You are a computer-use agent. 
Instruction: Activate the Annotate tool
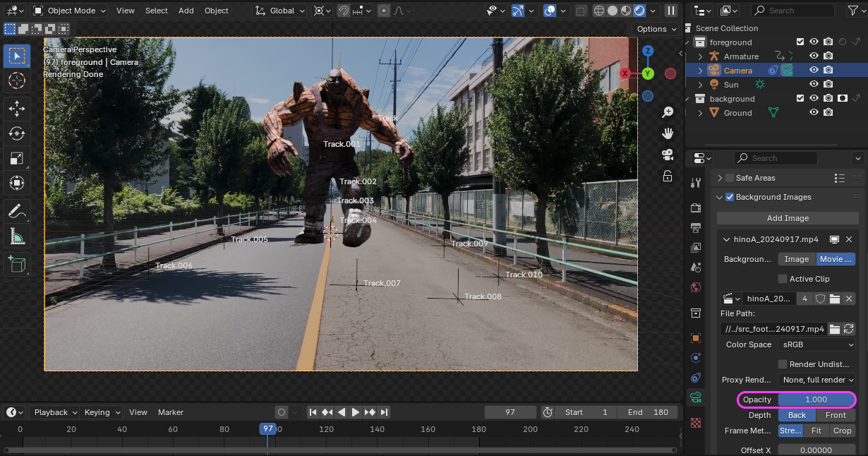(x=17, y=210)
